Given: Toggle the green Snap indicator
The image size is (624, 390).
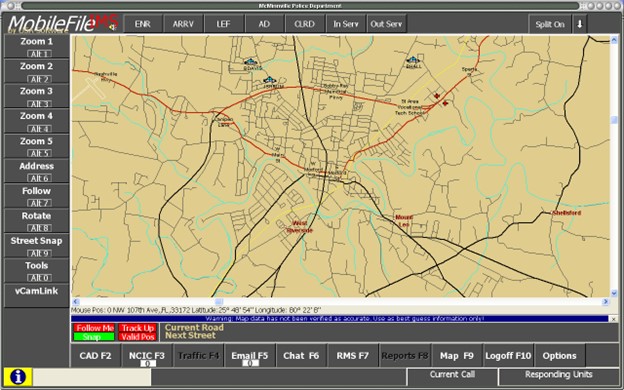Looking at the screenshot, I should tap(94, 337).
